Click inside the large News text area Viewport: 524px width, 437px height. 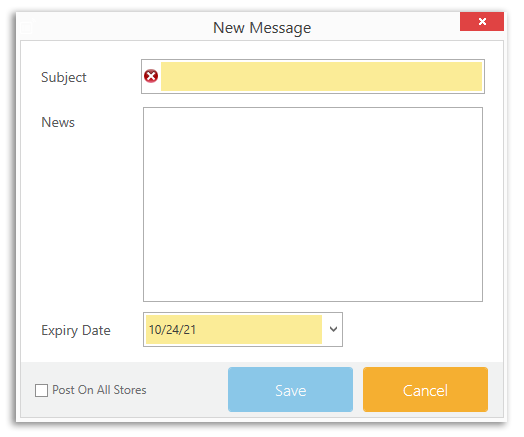[x=313, y=204]
